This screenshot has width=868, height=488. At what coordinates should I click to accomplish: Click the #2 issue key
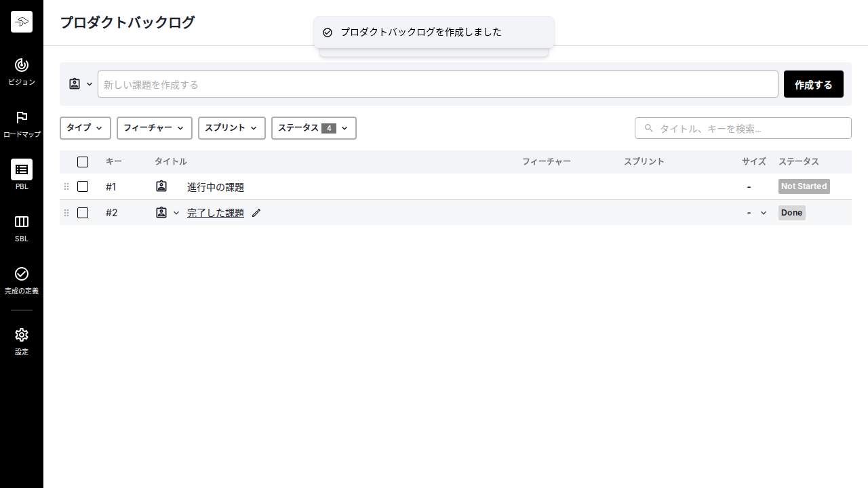112,213
